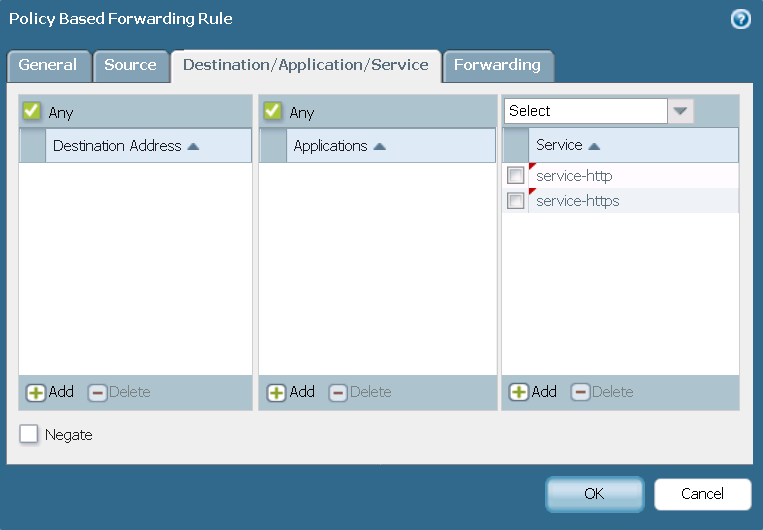
Task: Click Add icon under Destination Address list
Action: 36,392
